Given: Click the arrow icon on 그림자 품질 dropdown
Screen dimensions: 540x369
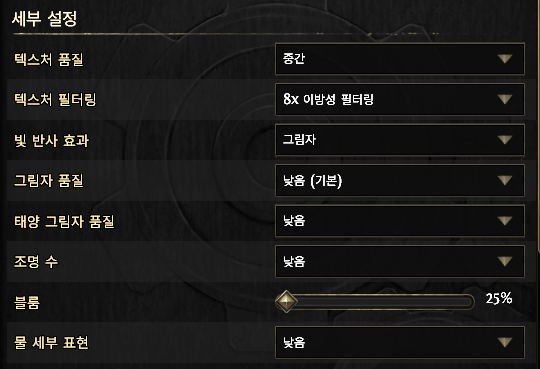Looking at the screenshot, I should pyautogui.click(x=505, y=181).
